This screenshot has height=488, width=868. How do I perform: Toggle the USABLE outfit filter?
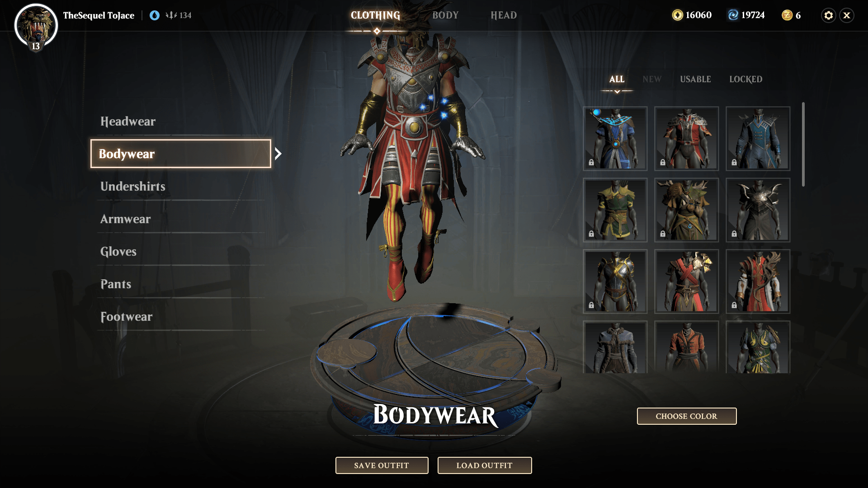(696, 79)
